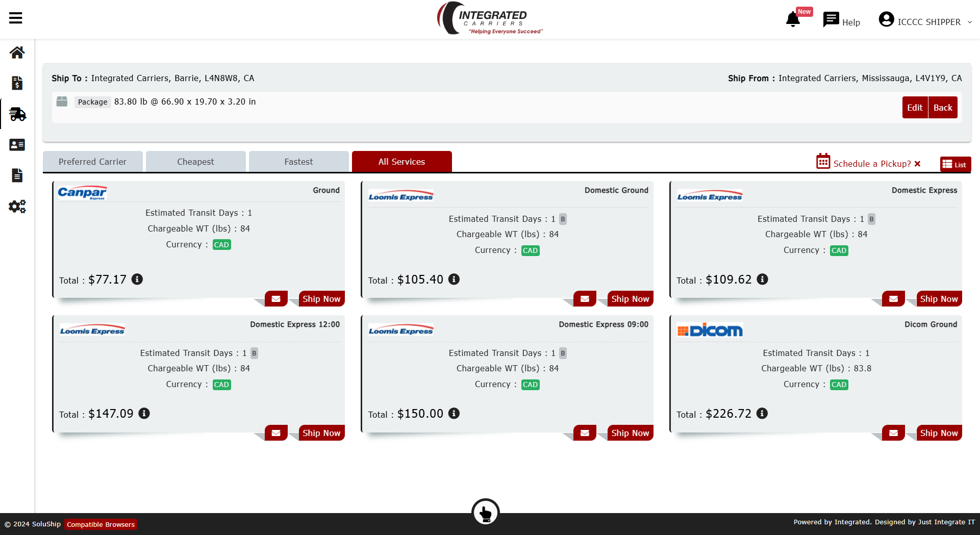Show price info for $226.72 Dicom total

point(762,413)
